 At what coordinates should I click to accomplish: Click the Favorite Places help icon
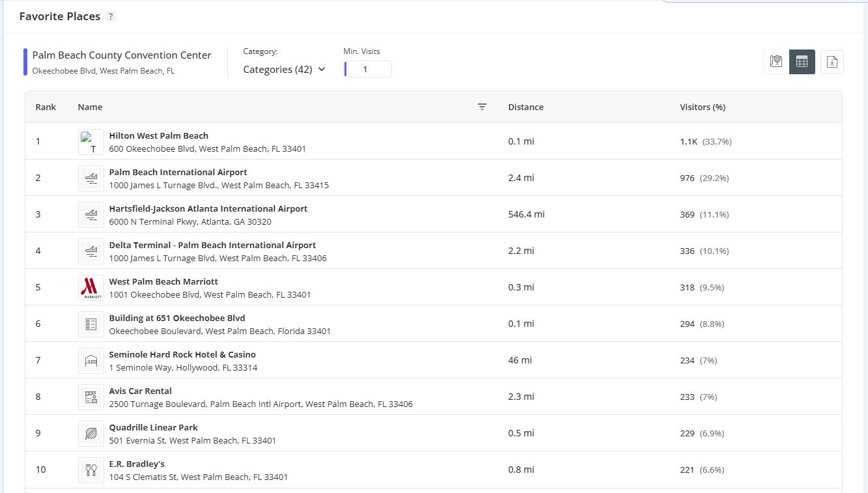[x=111, y=17]
